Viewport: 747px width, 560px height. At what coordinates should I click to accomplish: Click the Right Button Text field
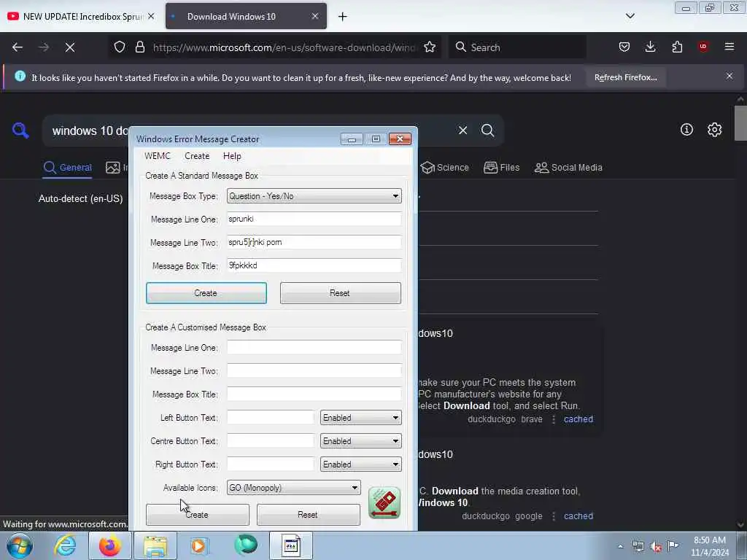271,464
